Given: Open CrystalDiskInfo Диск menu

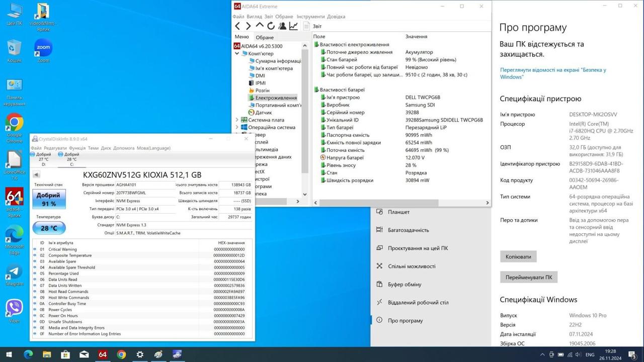Looking at the screenshot, I should click(106, 148).
